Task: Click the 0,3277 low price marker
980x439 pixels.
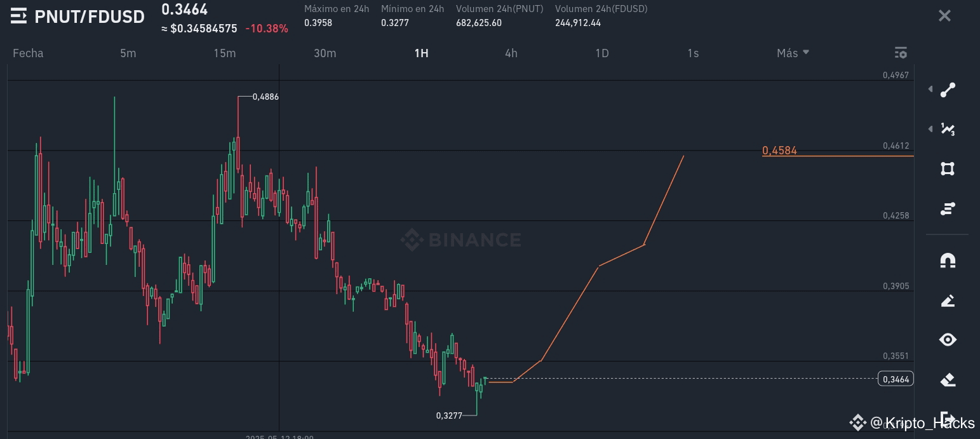Action: [449, 415]
